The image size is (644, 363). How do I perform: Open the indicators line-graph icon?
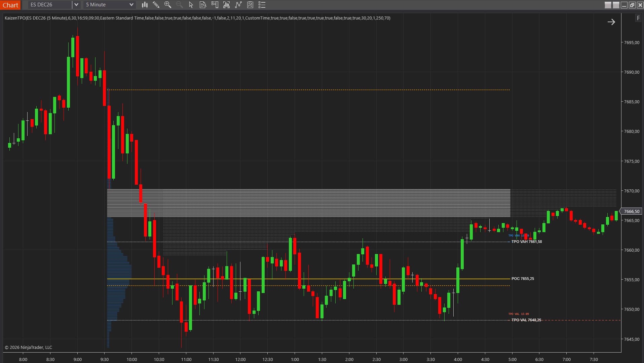click(x=238, y=5)
